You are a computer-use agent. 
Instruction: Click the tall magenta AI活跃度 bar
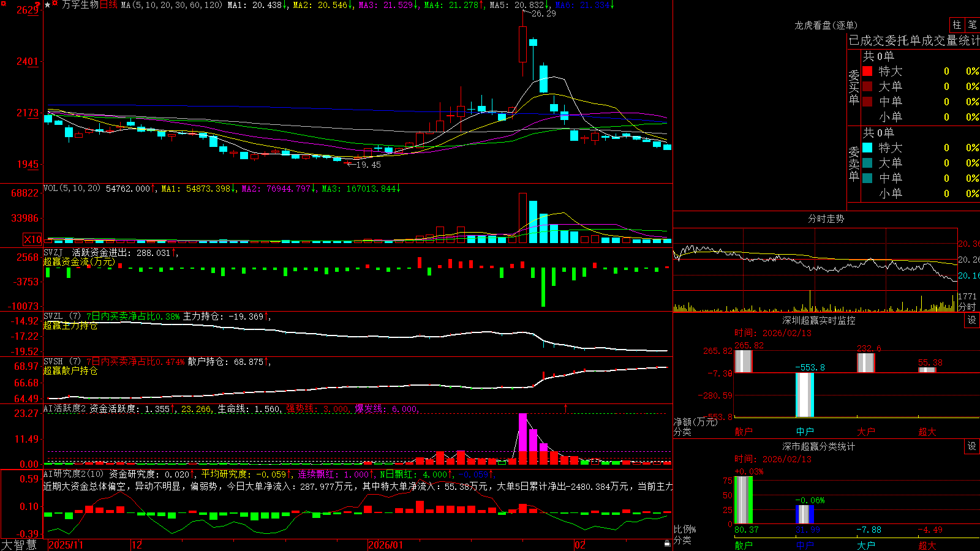point(522,439)
